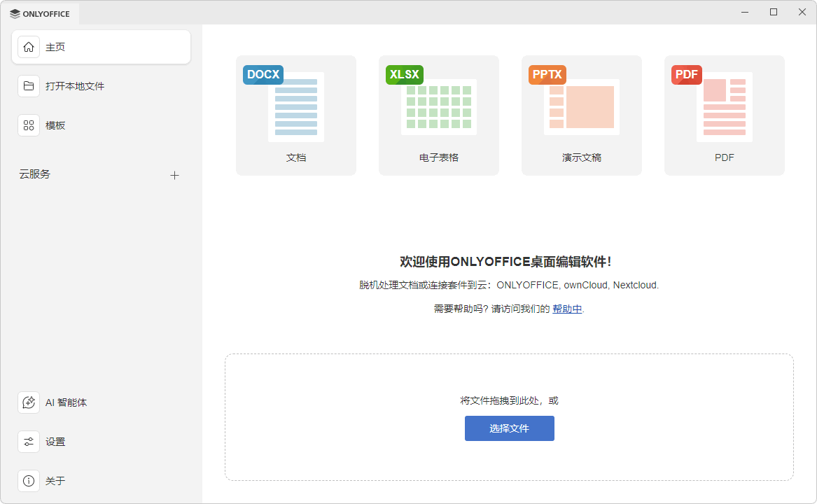Select the 主页 menu label

pyautogui.click(x=55, y=48)
